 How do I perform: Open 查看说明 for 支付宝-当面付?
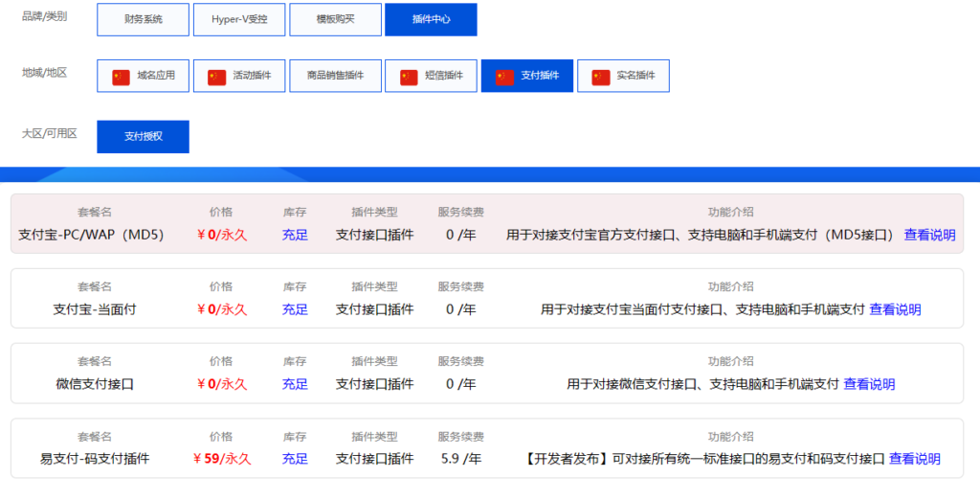(895, 309)
